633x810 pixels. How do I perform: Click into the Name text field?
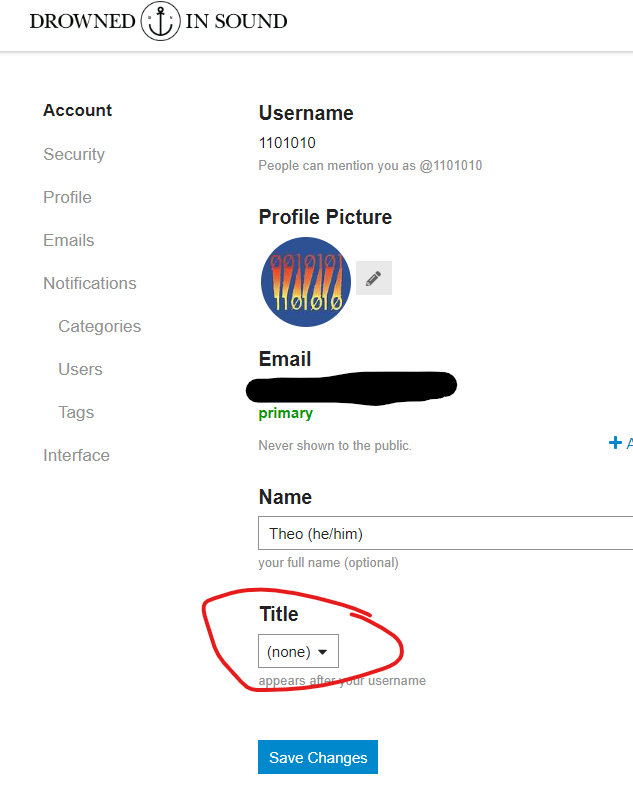(x=445, y=533)
